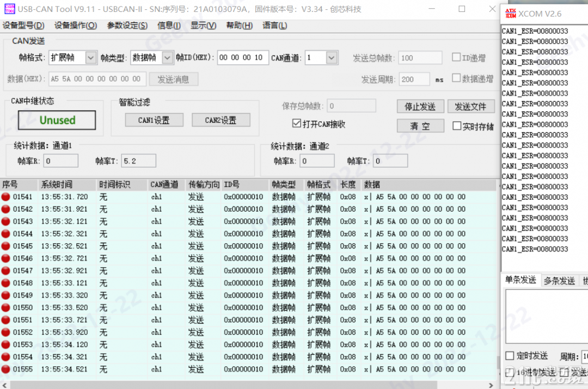Click red status dot of row 01547
The height and width of the screenshot is (389, 588).
coord(5,270)
